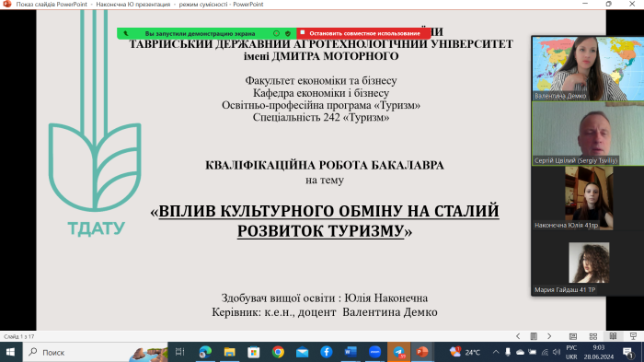Open Facebook from taskbar

[x=327, y=352]
